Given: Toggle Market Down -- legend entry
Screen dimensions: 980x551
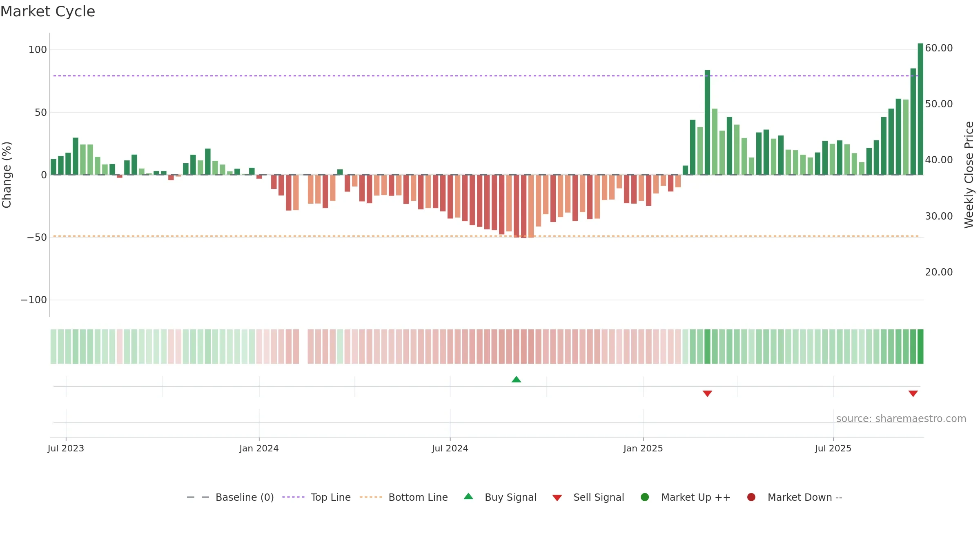Looking at the screenshot, I should pos(795,497).
